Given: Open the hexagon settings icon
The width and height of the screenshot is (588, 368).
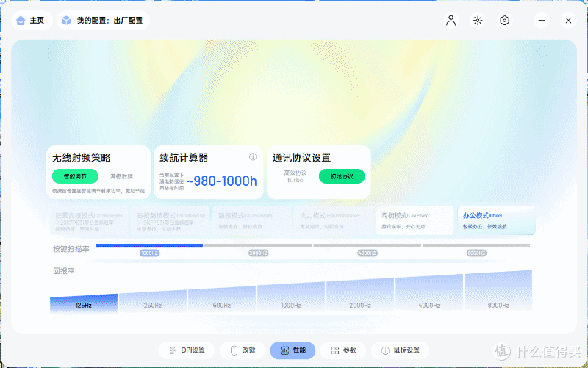Looking at the screenshot, I should coord(505,21).
